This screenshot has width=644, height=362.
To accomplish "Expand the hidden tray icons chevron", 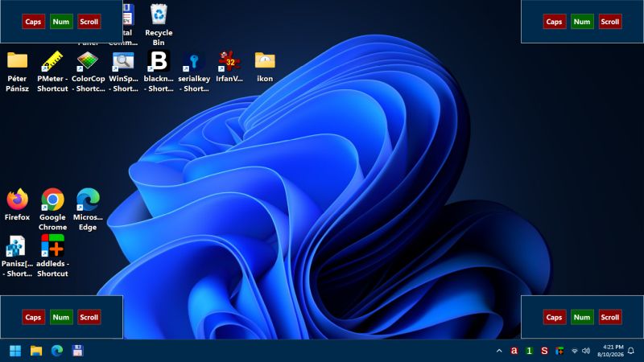I will coord(499,351).
